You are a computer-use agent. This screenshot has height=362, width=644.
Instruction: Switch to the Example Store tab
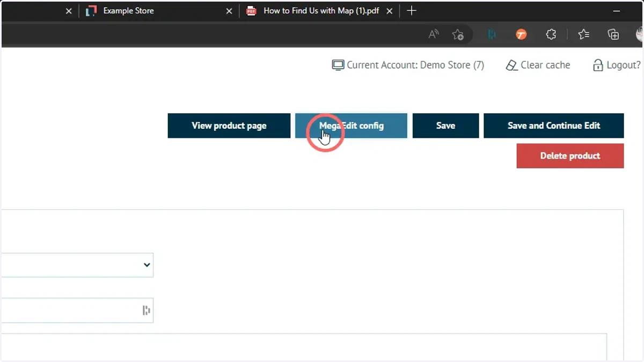click(159, 11)
